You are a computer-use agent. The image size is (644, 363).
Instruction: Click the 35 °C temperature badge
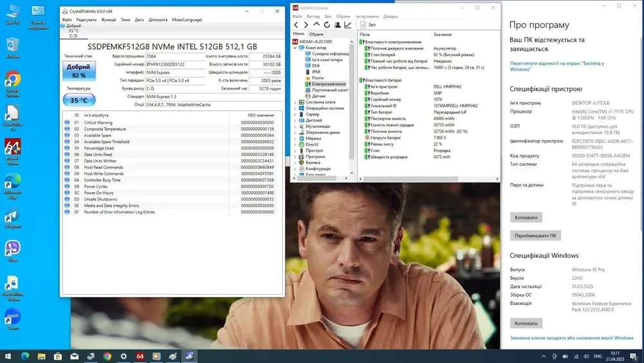[x=79, y=101]
